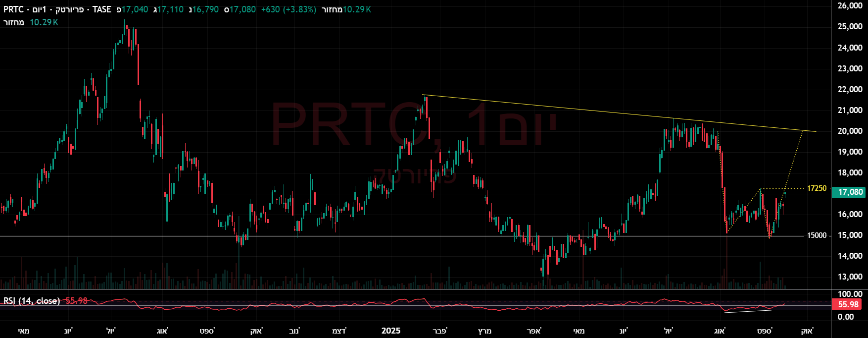The height and width of the screenshot is (338, 868).
Task: Click the 2025 year label on time axis
Action: click(391, 331)
